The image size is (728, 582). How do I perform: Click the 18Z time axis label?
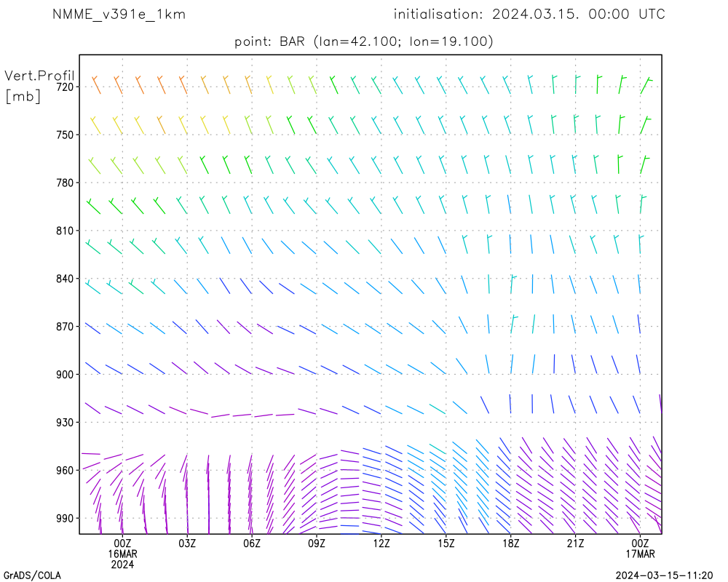click(x=511, y=543)
